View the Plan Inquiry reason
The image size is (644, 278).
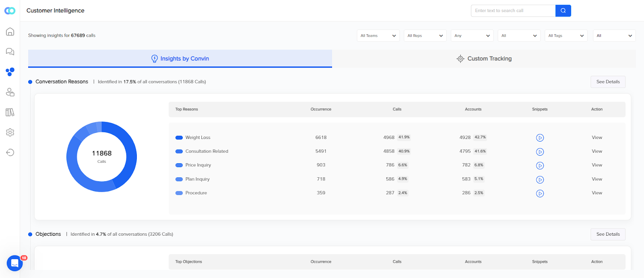(x=597, y=179)
